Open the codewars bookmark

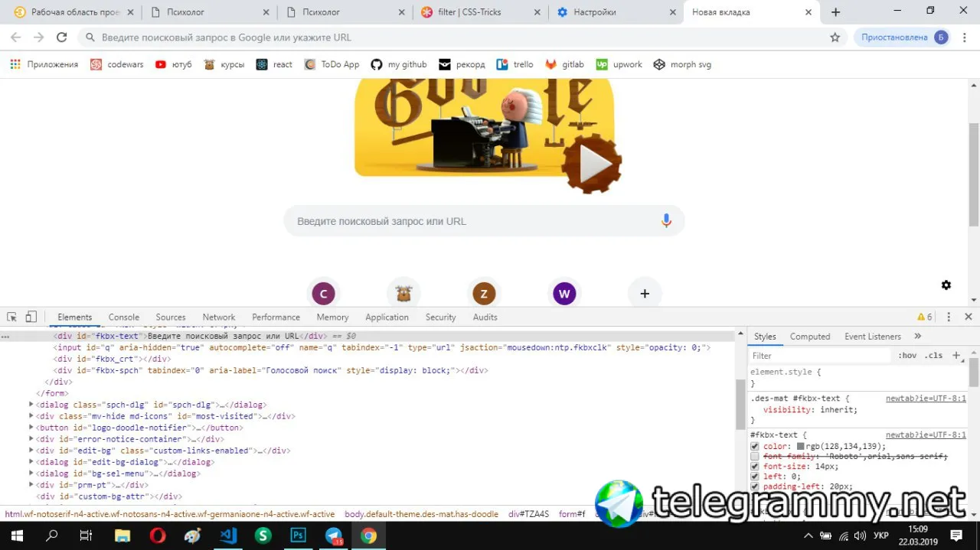click(x=117, y=65)
